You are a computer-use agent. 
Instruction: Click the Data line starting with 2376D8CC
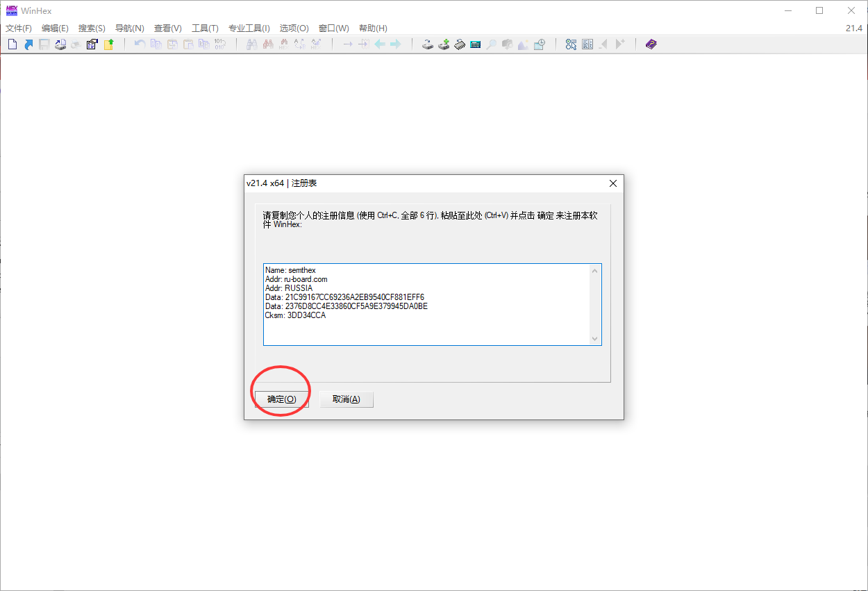(347, 306)
